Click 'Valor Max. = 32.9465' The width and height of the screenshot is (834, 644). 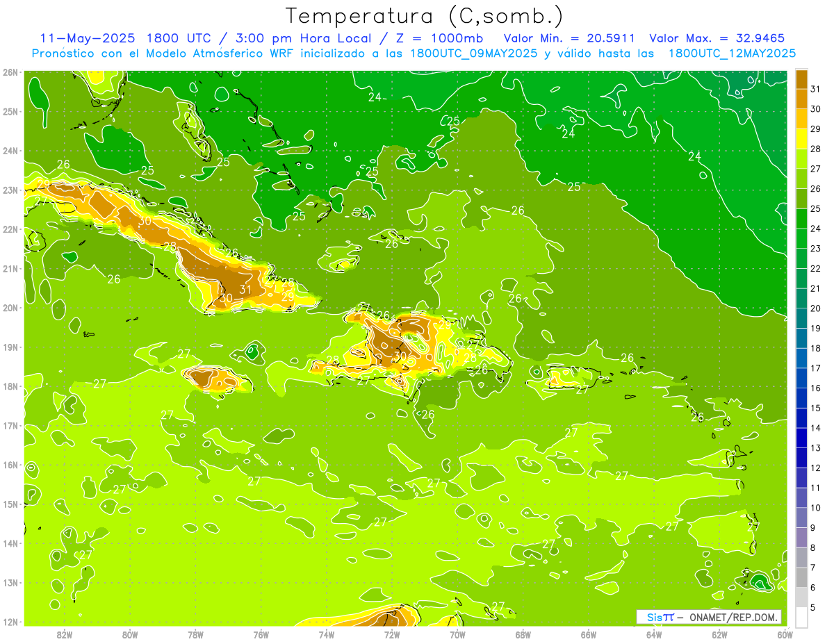pyautogui.click(x=717, y=38)
